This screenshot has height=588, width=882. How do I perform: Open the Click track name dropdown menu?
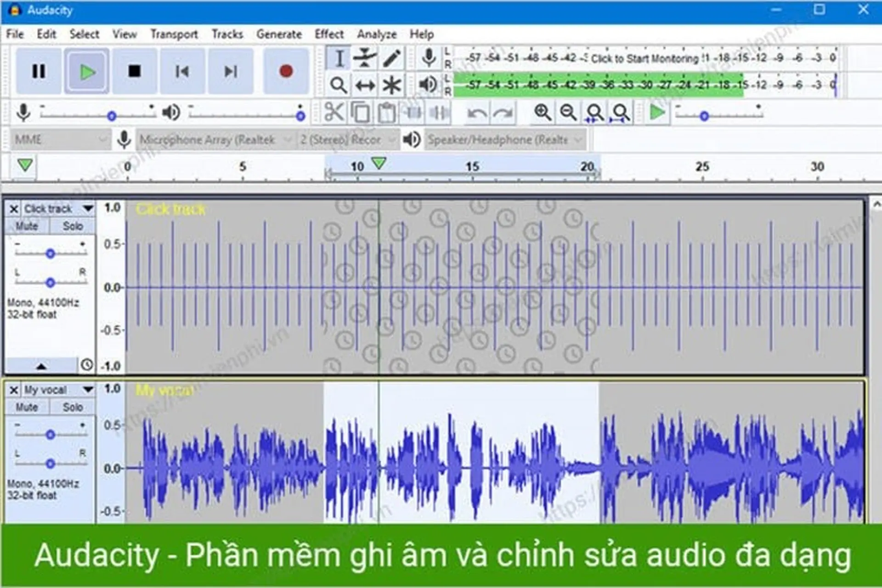click(x=87, y=208)
